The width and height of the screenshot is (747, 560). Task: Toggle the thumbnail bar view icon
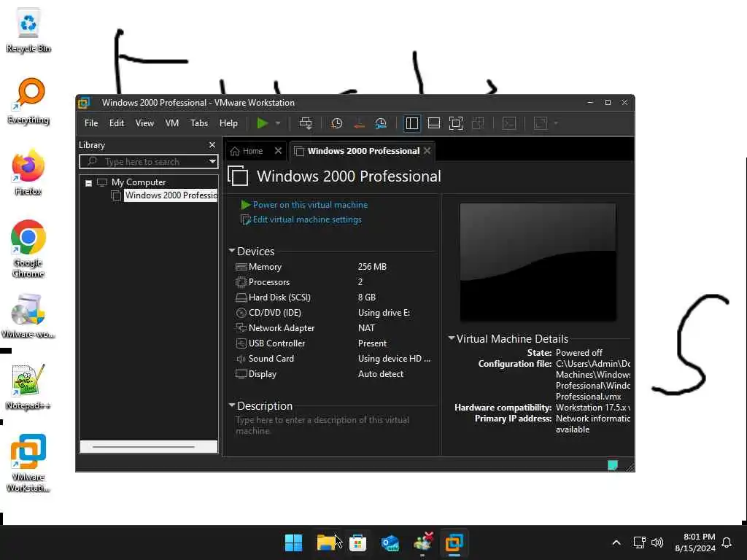[x=434, y=123]
